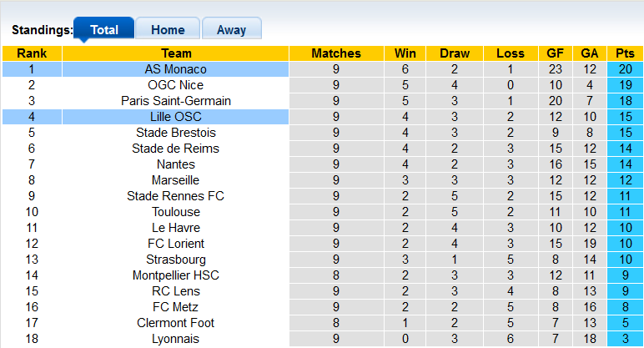Switch to the Total standings tab

point(103,29)
